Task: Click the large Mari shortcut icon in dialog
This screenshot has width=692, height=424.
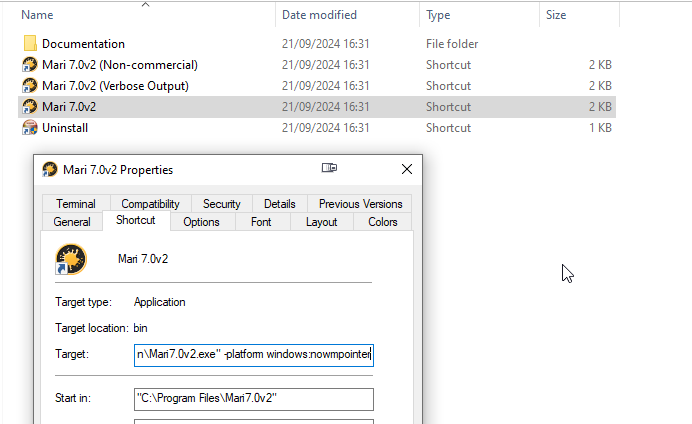Action: [71, 260]
